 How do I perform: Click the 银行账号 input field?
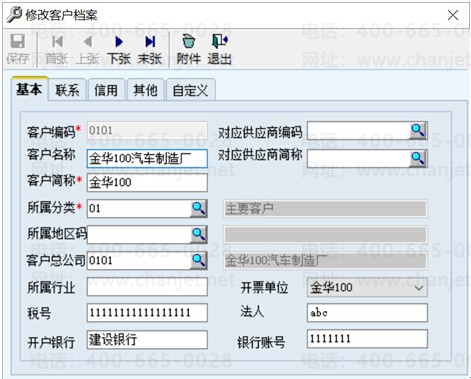click(x=367, y=339)
